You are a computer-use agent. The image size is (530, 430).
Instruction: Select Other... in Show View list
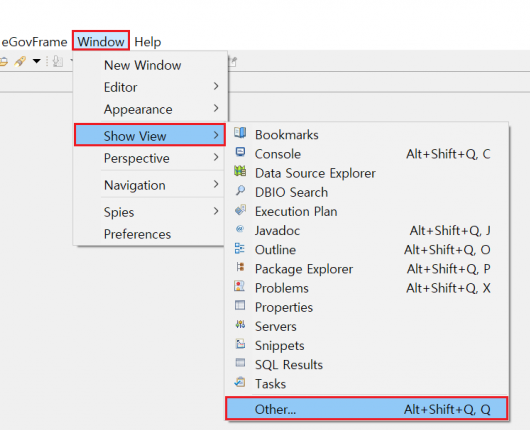367,409
